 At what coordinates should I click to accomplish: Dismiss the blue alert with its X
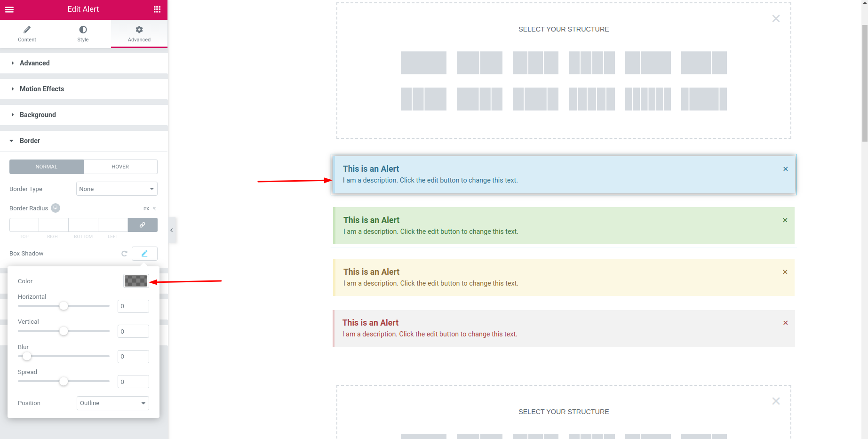pyautogui.click(x=785, y=169)
